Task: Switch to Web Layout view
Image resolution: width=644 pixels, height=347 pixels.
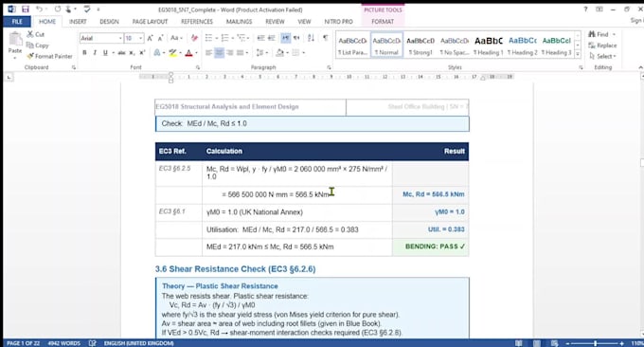Action: tap(555, 343)
